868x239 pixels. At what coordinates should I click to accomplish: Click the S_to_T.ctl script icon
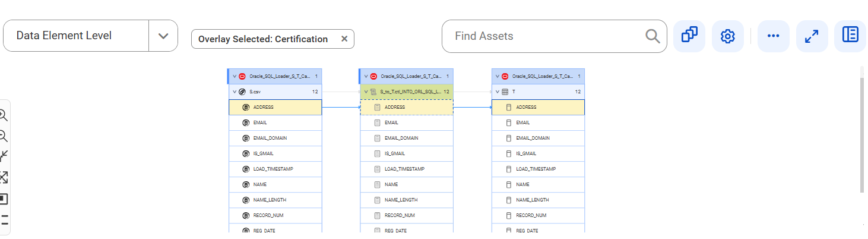[x=373, y=92]
